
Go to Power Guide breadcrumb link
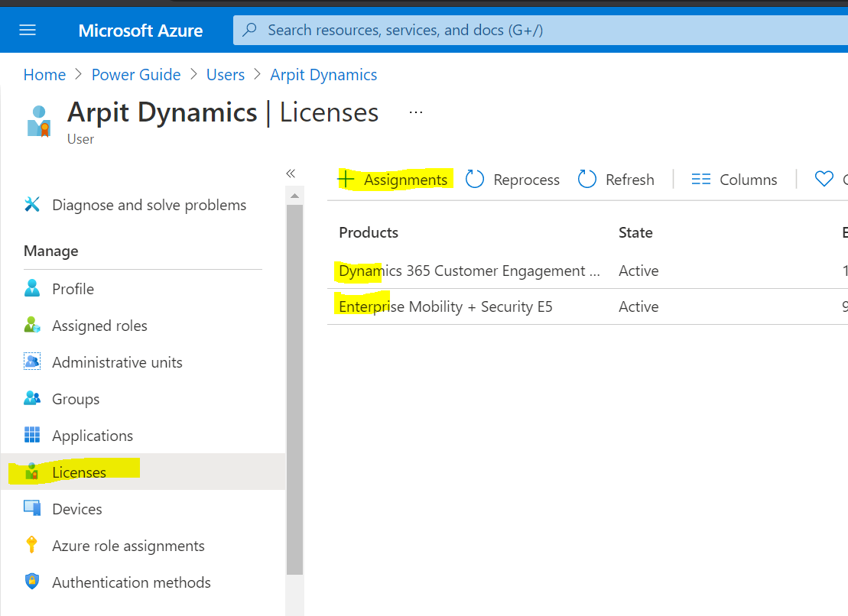136,75
